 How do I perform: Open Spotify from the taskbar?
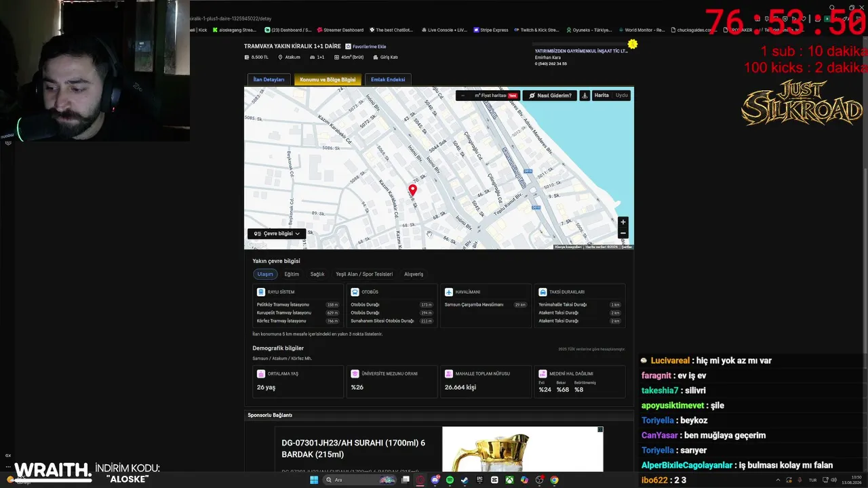coord(450,480)
